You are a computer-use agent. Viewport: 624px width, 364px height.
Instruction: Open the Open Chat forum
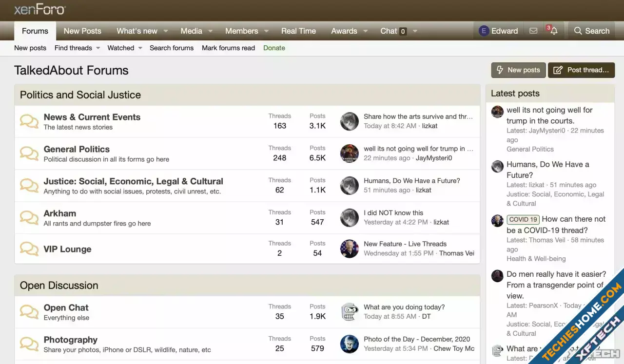(66, 307)
